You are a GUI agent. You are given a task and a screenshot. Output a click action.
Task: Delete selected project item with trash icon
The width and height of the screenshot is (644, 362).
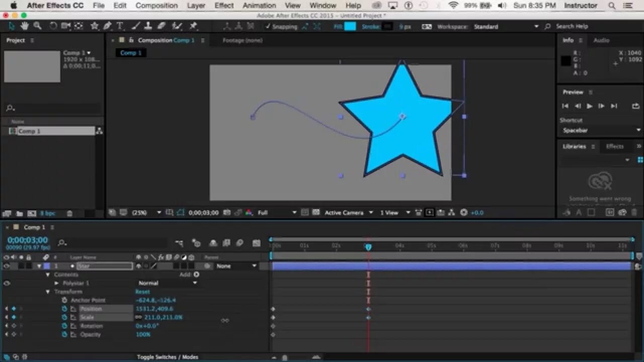pyautogui.click(x=69, y=214)
